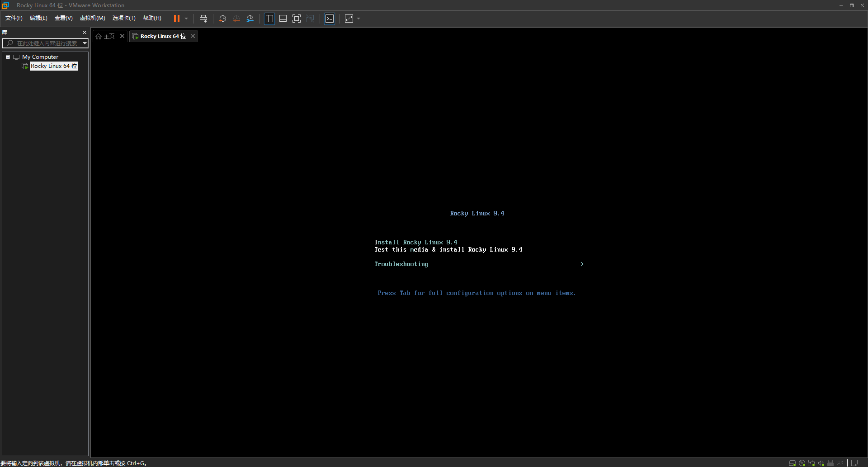Close the 主页 tab
Image resolution: width=868 pixels, height=467 pixels.
122,36
